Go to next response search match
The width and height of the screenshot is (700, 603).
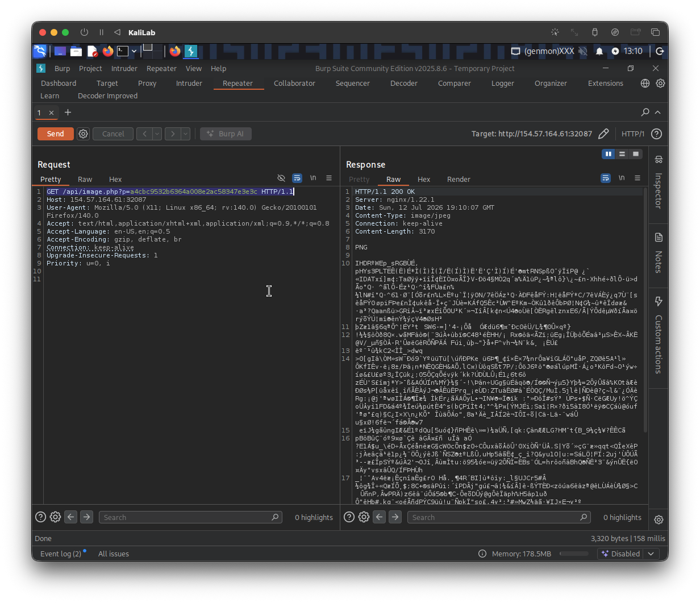click(x=395, y=517)
